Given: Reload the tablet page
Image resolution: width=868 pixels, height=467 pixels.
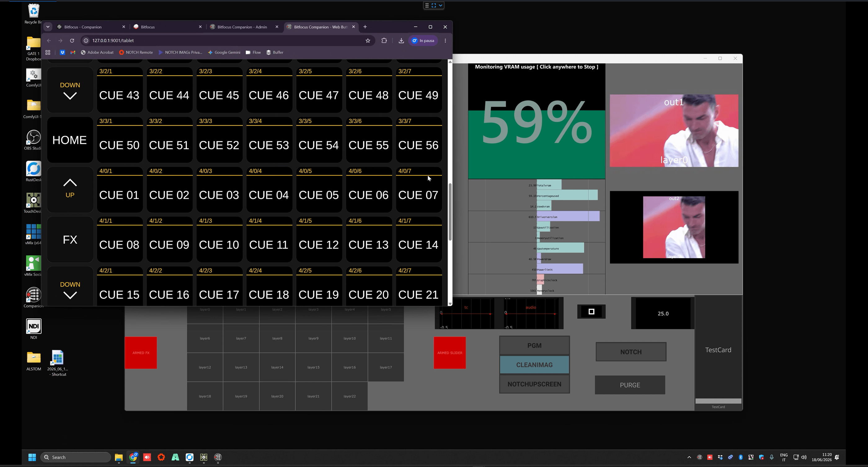Looking at the screenshot, I should click(72, 40).
